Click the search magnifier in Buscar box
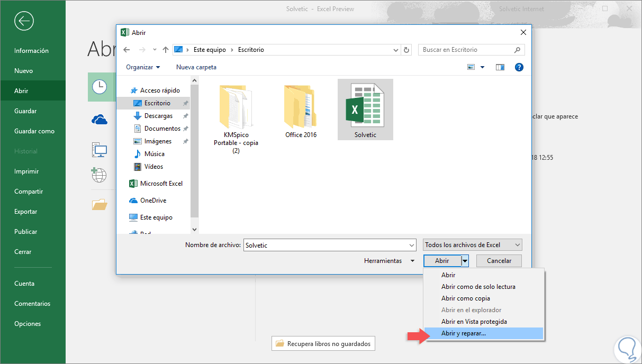This screenshot has width=642, height=364. 518,50
